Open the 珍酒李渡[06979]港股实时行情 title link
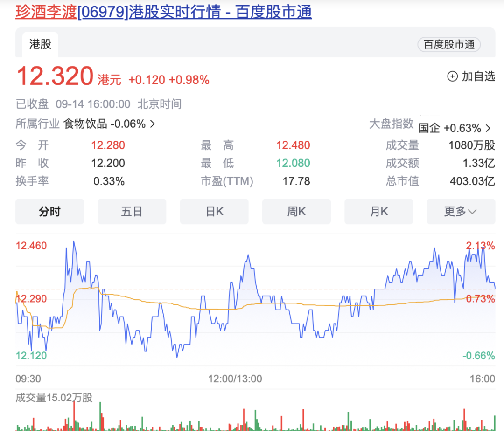 coord(164,12)
